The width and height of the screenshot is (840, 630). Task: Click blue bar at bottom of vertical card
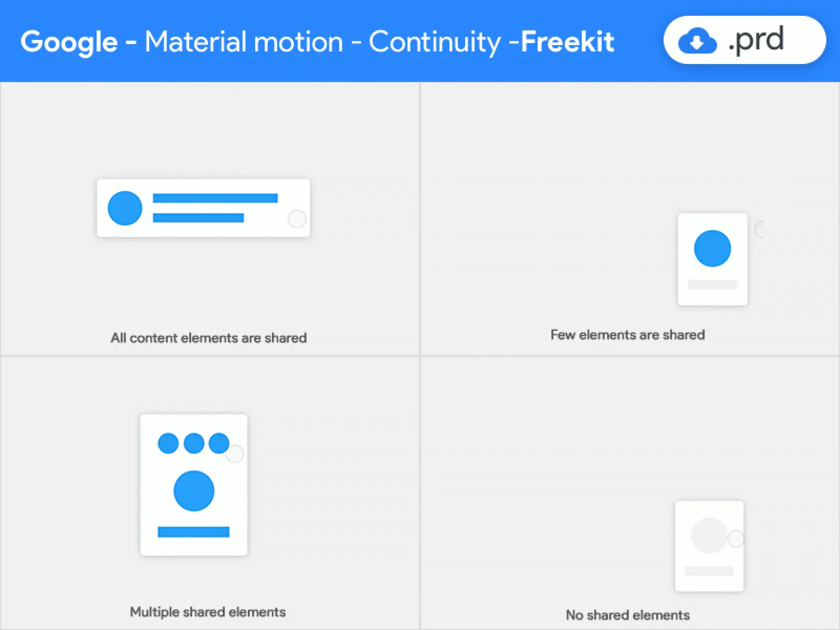pyautogui.click(x=194, y=532)
